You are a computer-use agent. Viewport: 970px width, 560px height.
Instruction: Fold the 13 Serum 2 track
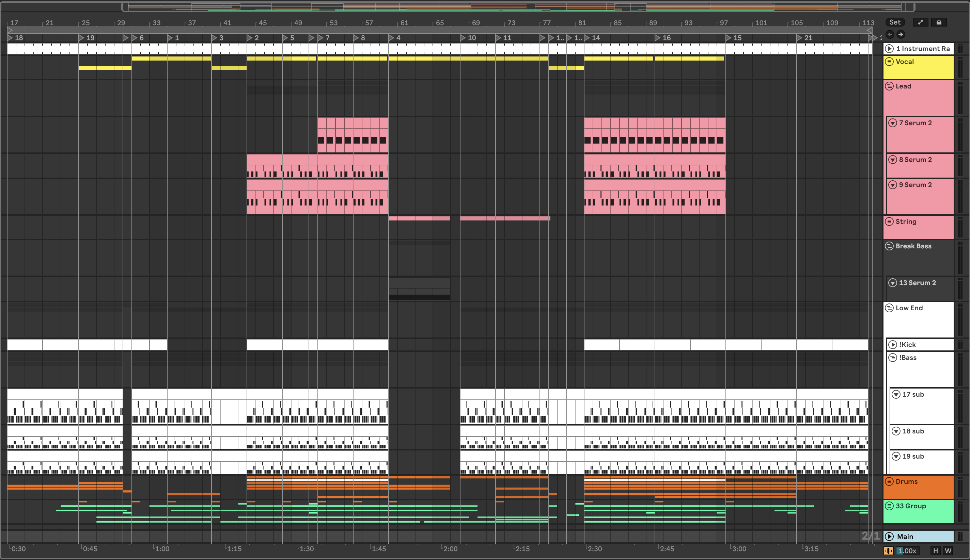893,283
